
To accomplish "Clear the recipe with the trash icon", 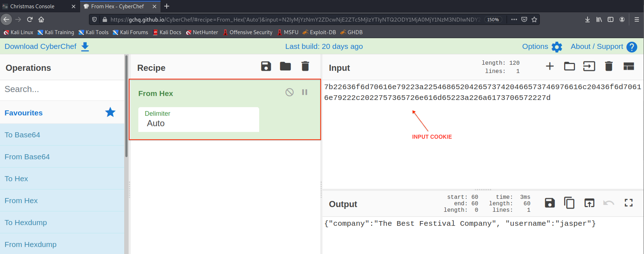I will coord(305,67).
